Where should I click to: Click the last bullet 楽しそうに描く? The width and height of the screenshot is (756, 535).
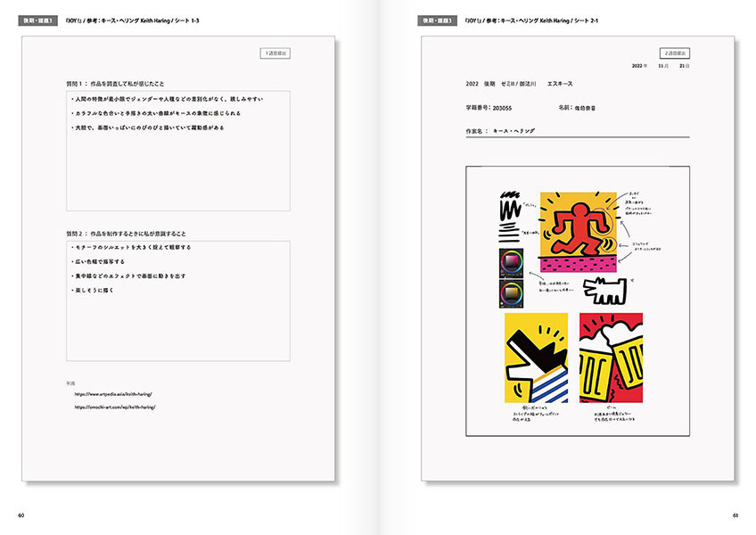[x=93, y=291]
